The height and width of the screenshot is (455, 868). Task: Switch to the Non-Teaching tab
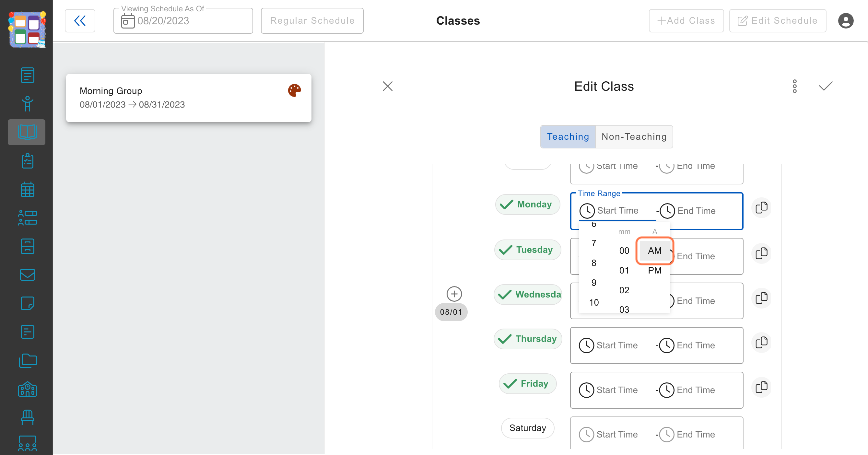point(634,137)
